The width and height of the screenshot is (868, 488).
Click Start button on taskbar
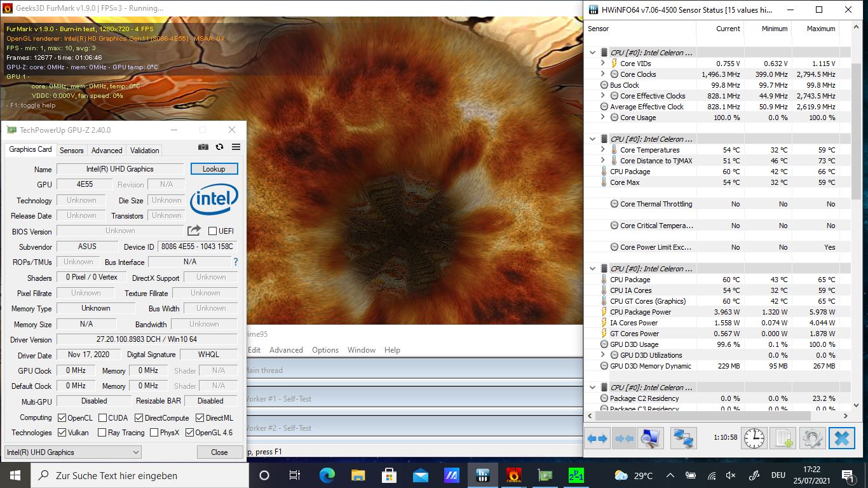tap(15, 475)
